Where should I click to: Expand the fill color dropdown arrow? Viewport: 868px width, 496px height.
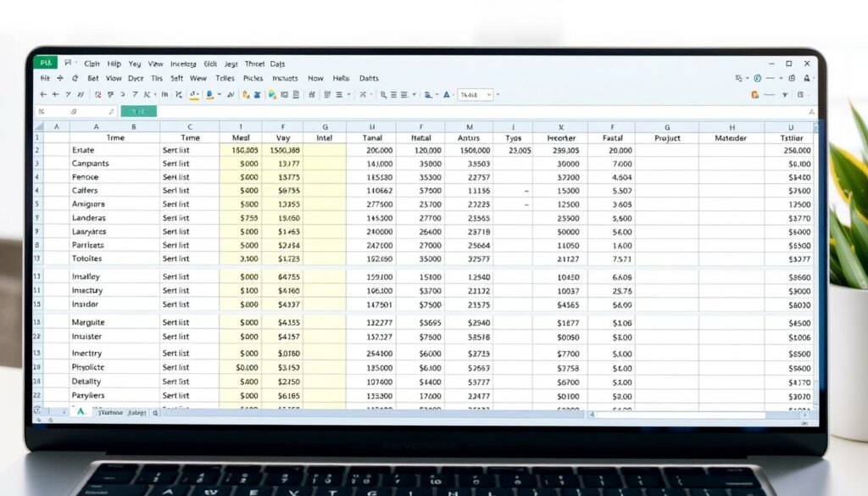tap(220, 95)
